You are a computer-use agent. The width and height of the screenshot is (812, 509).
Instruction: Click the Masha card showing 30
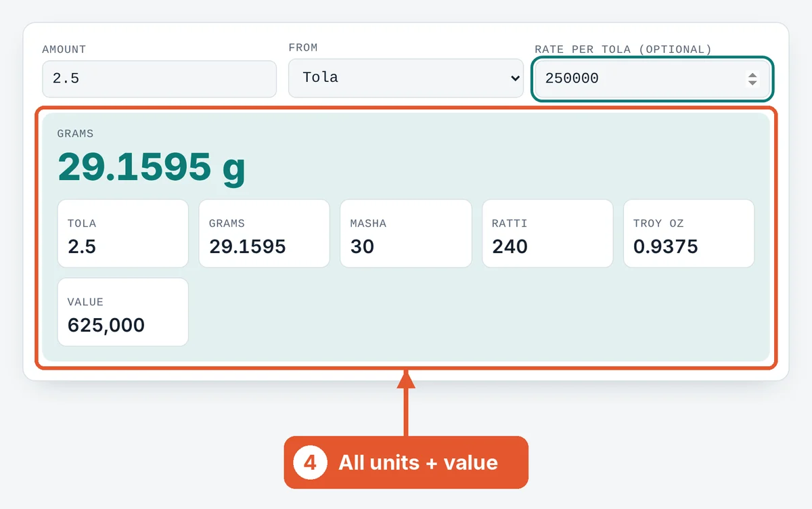[406, 234]
